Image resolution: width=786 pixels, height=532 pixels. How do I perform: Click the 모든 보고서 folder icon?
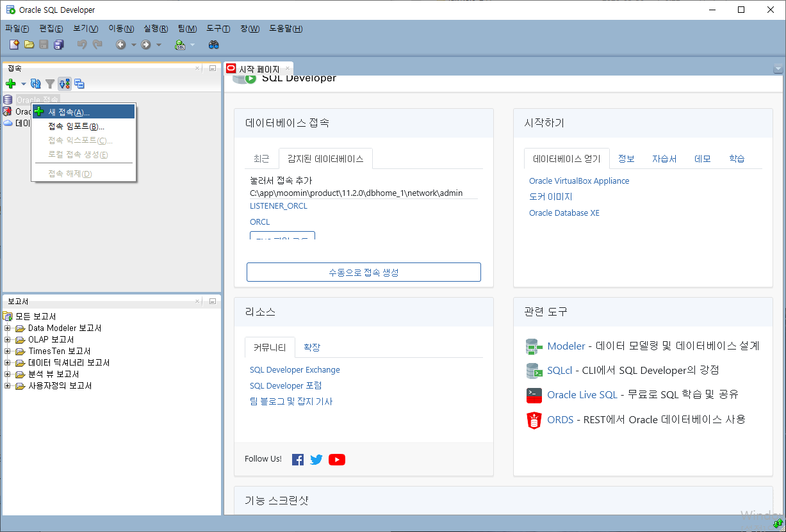pyautogui.click(x=8, y=316)
